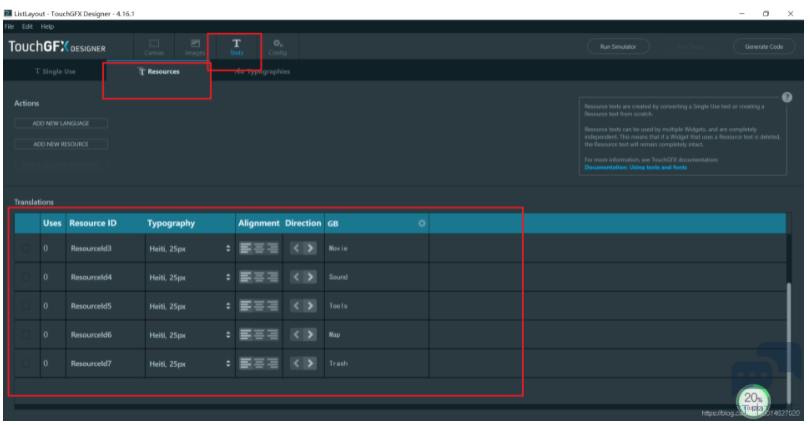Right-align ResourceId5 text
This screenshot has height=425, width=810.
[x=272, y=306]
